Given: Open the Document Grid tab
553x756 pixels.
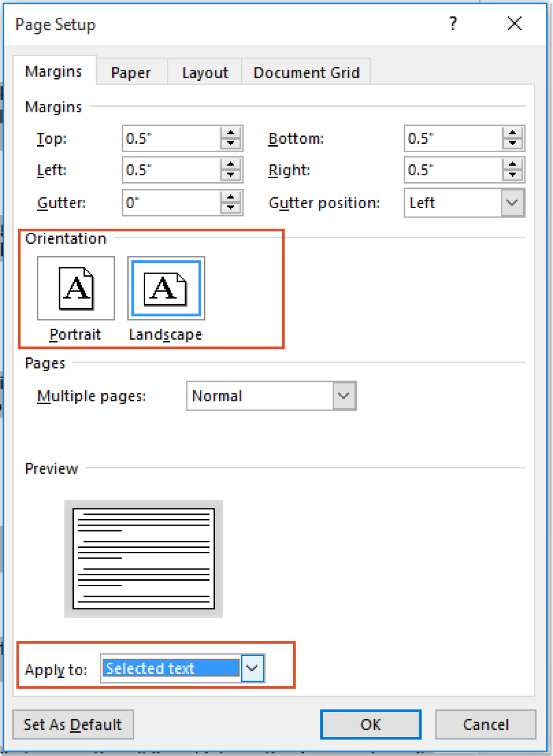Looking at the screenshot, I should coord(306,72).
